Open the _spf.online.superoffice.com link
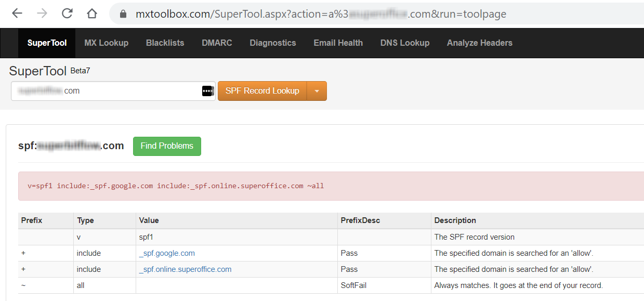Screen dimensions: 644x301 (x=186, y=269)
